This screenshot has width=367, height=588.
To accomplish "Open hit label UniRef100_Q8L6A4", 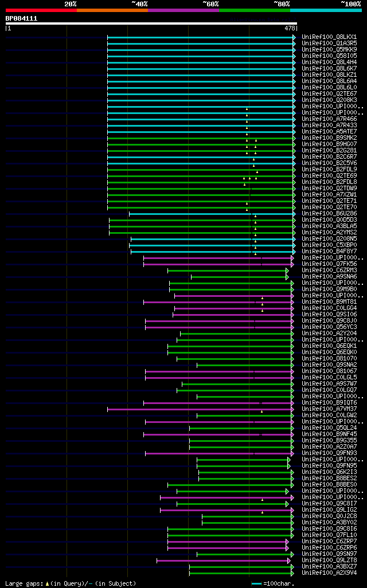I will [329, 81].
